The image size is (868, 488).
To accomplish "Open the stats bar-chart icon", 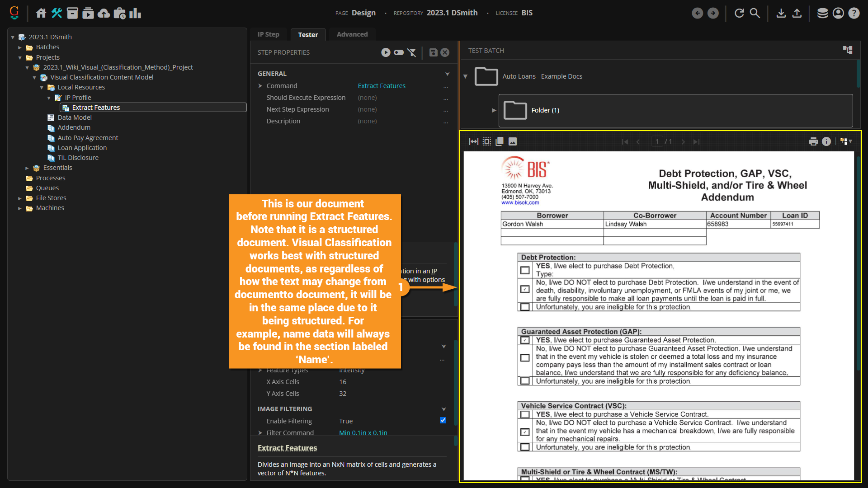I will point(135,13).
